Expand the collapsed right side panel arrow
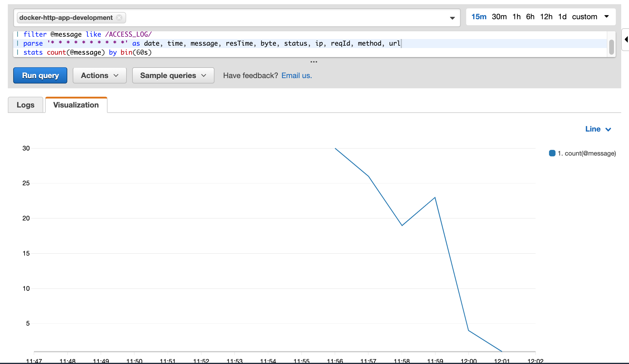 click(626, 39)
